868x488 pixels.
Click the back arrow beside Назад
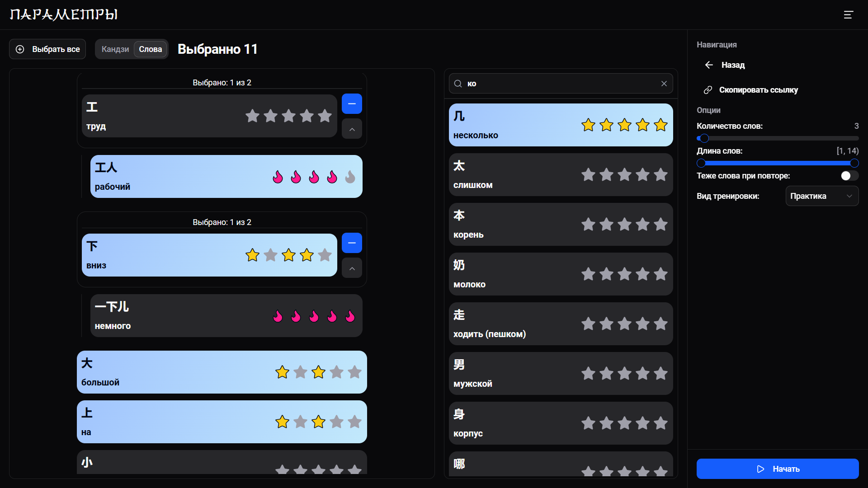point(709,65)
